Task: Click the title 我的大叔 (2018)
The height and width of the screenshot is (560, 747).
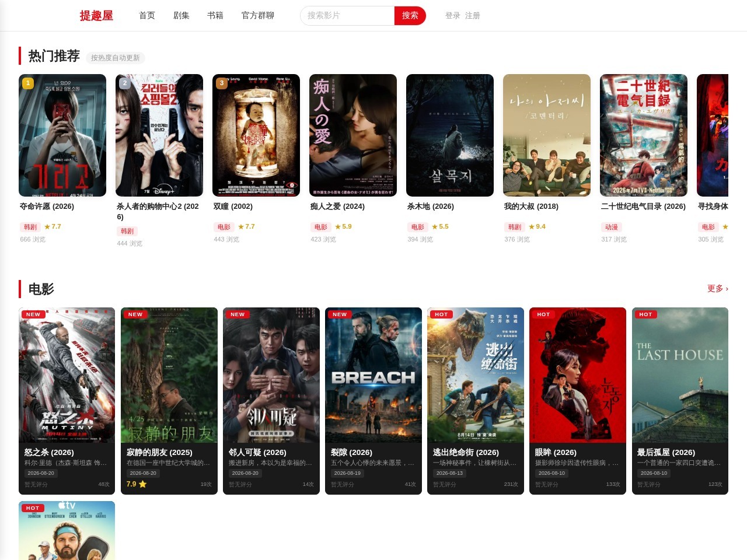Action: (532, 206)
